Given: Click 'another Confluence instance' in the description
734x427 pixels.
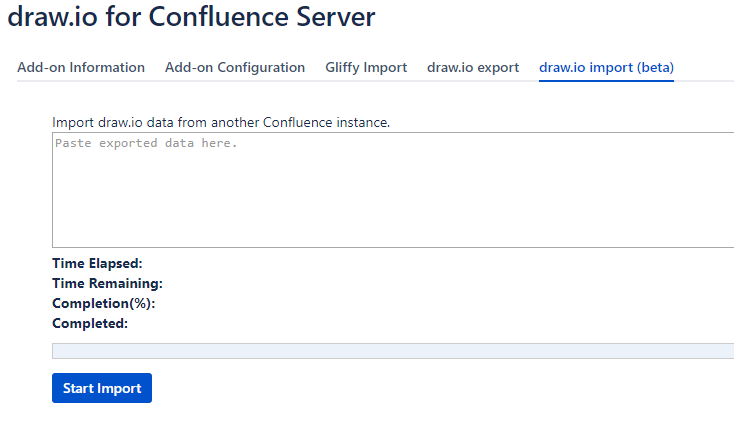Looking at the screenshot, I should 301,123.
